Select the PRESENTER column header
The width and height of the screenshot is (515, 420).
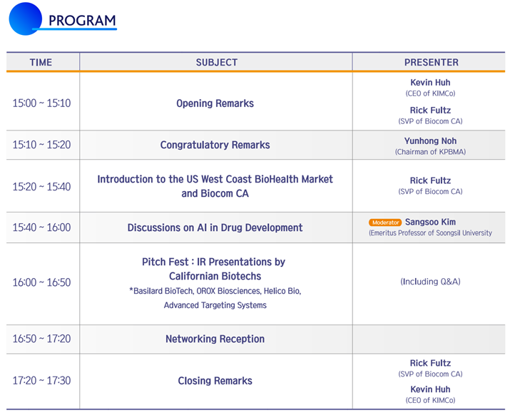pos(431,62)
